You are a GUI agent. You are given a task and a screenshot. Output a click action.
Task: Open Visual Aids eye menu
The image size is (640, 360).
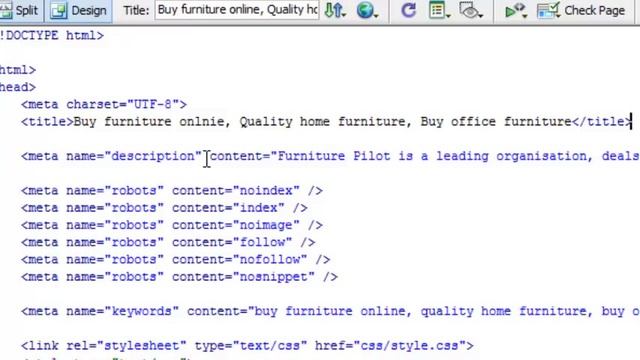coord(470,10)
